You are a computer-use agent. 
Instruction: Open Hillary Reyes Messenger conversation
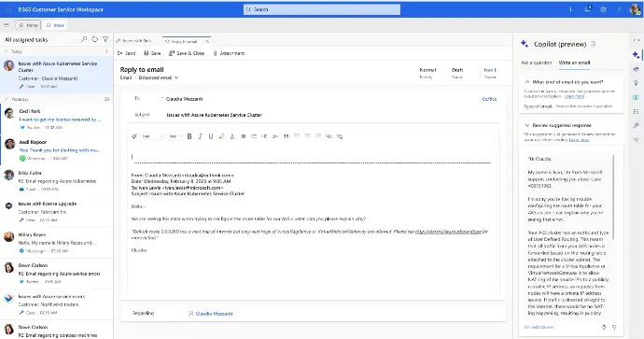point(57,243)
